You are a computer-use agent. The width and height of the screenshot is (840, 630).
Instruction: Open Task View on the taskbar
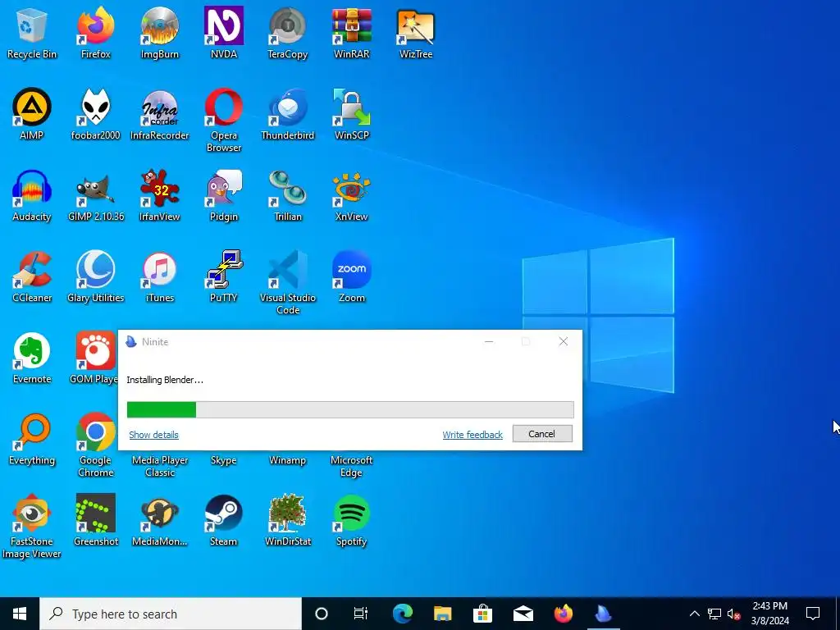[361, 614]
